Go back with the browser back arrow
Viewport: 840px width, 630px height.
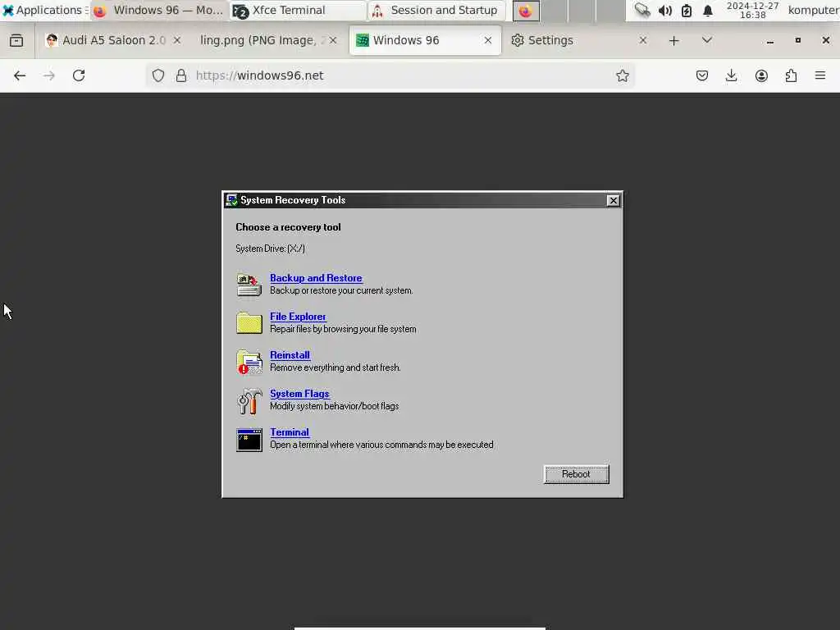coord(20,75)
